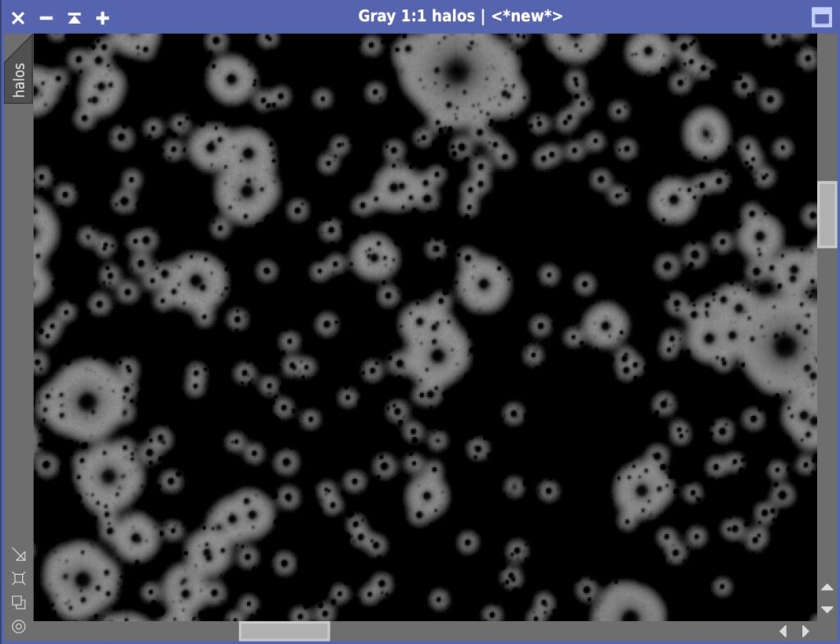Iconize the halos window with minus button
This screenshot has height=644, width=840.
[46, 18]
